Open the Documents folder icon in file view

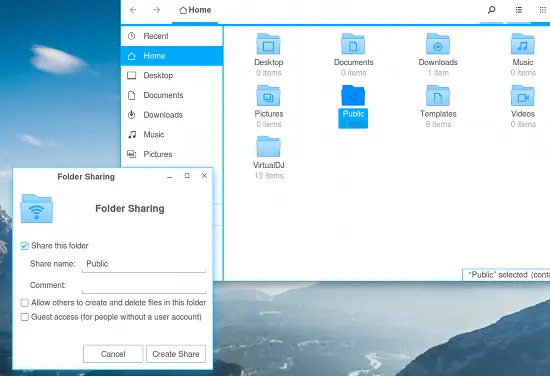tap(353, 44)
